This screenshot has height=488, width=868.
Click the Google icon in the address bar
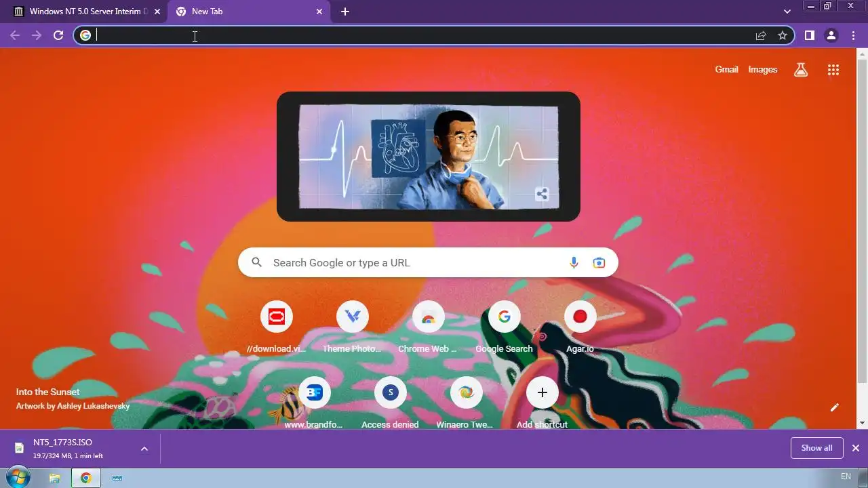click(85, 35)
